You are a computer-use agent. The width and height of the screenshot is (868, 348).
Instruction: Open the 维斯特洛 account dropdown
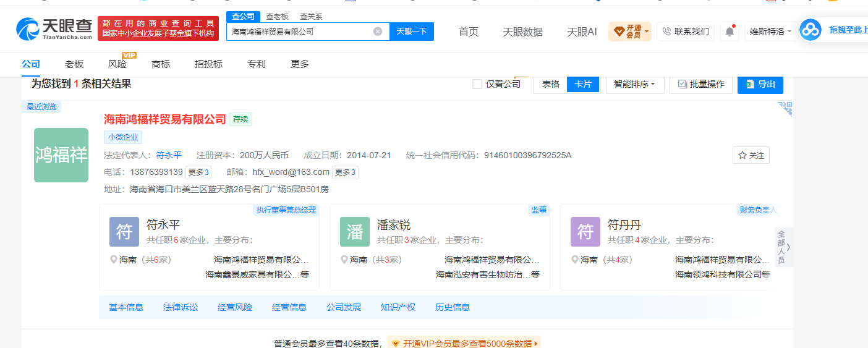tap(771, 32)
